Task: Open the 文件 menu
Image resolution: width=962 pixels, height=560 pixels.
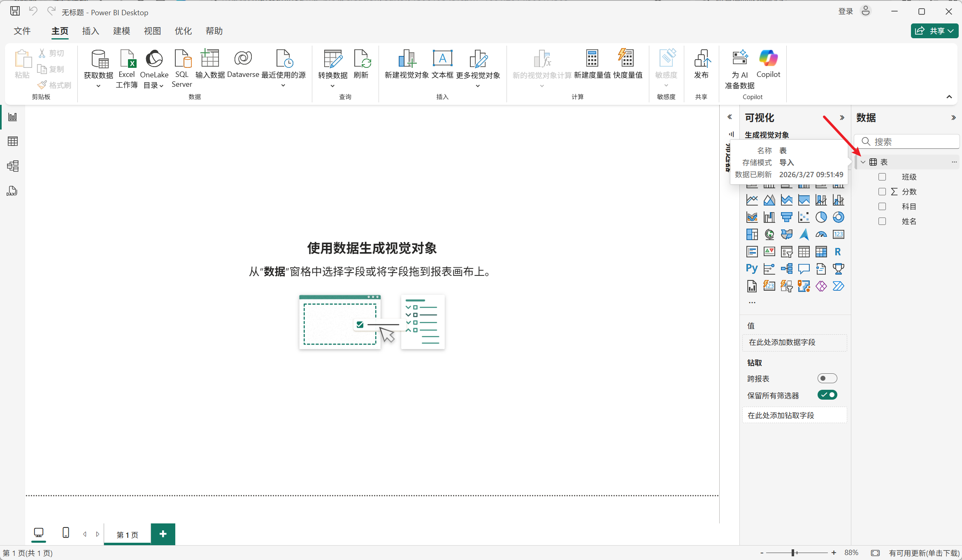Action: coord(22,31)
